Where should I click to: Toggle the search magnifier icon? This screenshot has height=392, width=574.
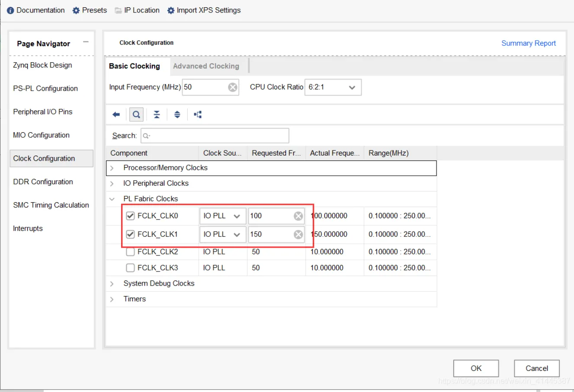[136, 115]
